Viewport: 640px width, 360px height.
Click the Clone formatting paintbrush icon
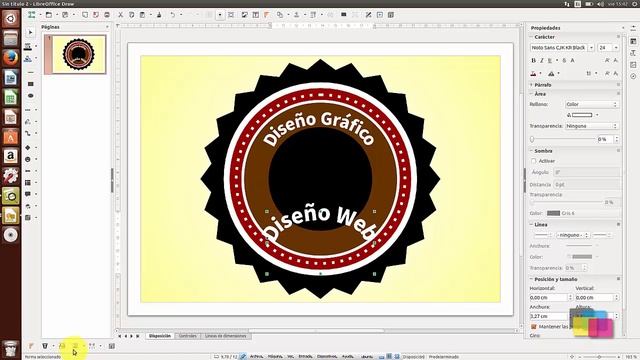tap(159, 15)
